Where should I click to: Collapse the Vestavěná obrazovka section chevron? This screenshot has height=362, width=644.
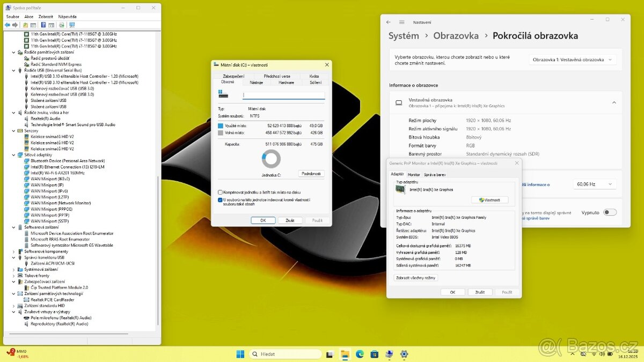[x=614, y=102]
